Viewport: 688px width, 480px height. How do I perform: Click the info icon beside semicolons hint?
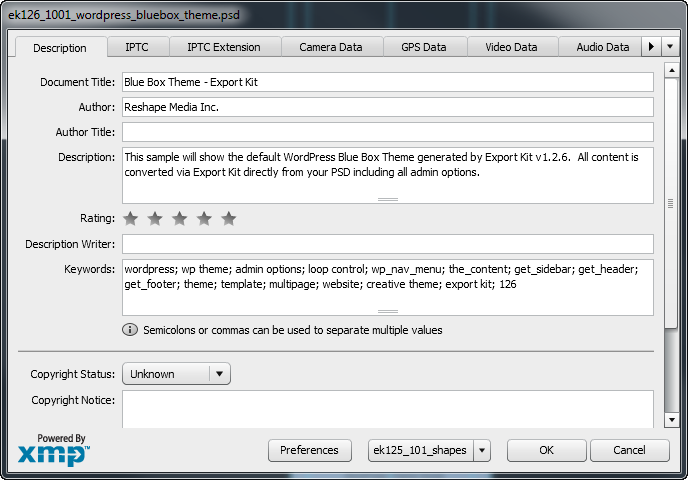(129, 330)
